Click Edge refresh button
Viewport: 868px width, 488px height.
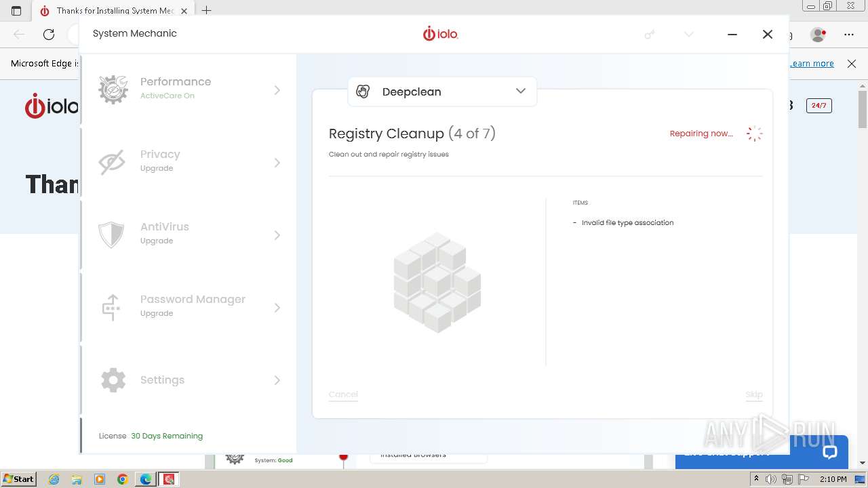(49, 34)
